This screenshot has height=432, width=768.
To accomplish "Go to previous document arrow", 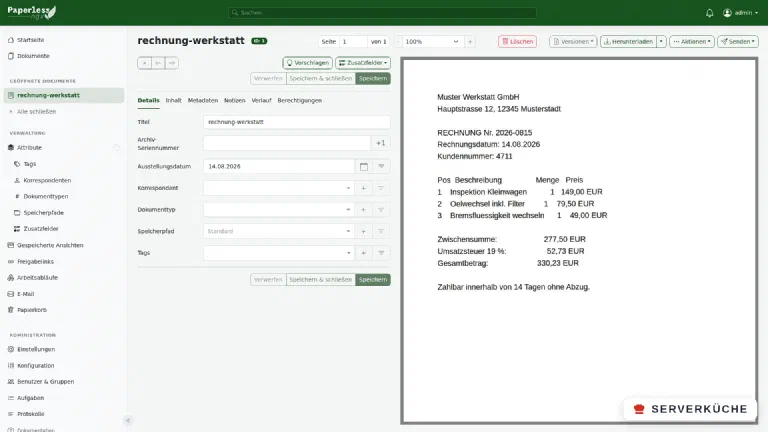I will [x=158, y=63].
